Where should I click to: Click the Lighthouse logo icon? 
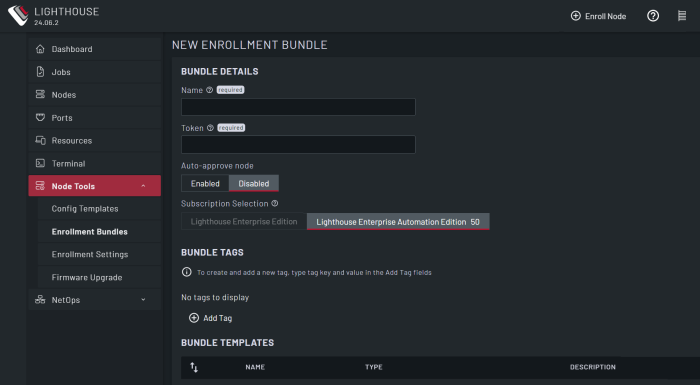coord(18,16)
